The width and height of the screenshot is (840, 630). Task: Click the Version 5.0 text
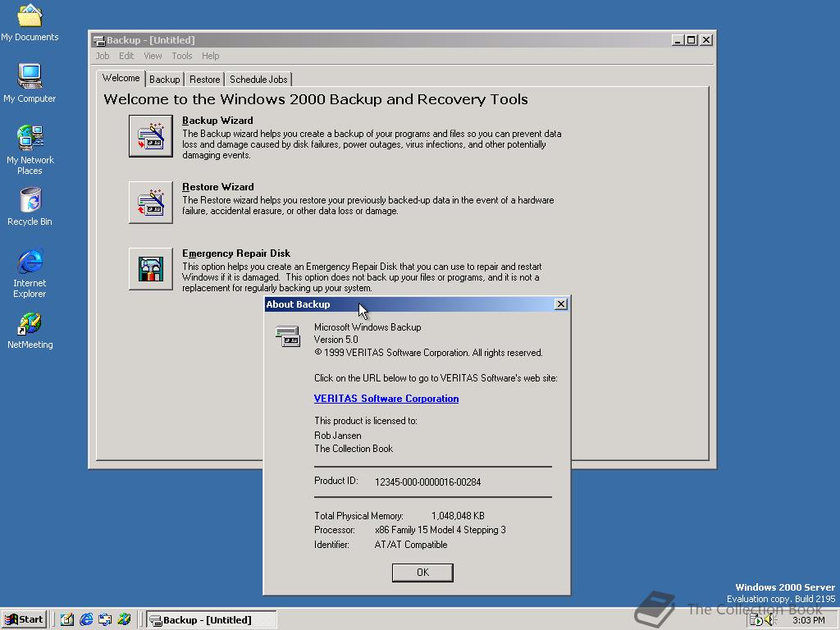[336, 340]
